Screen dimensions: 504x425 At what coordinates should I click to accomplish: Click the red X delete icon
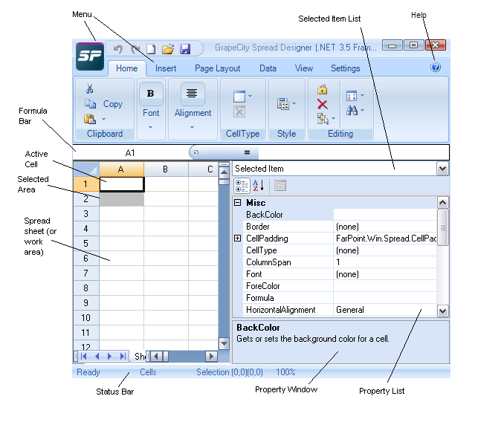pos(323,104)
